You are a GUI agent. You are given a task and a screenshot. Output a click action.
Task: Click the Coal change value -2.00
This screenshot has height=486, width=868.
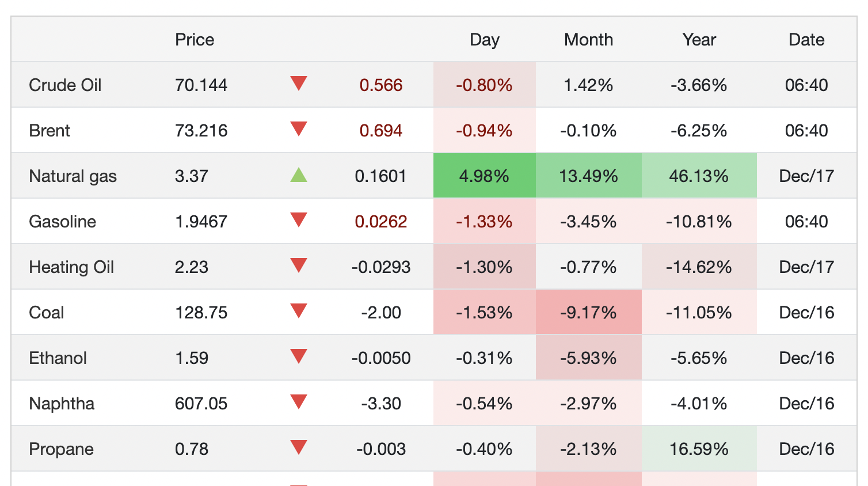point(381,313)
